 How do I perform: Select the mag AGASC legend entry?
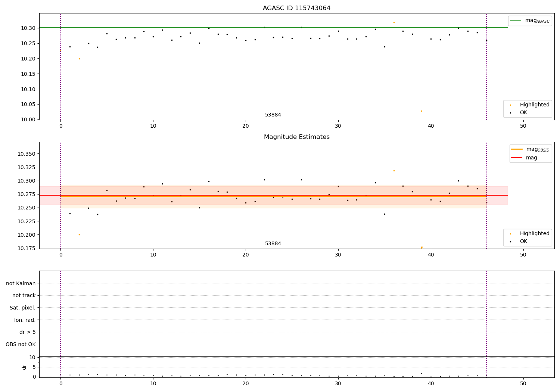(x=530, y=21)
